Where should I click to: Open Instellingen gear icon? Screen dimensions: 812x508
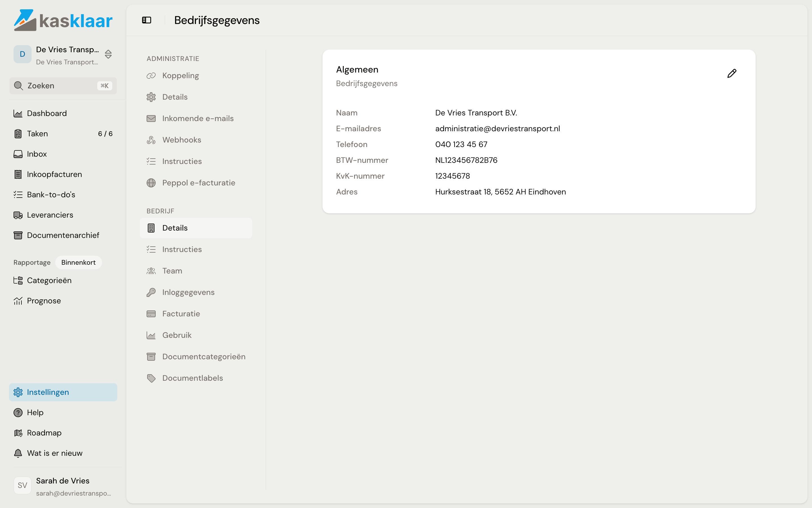(18, 392)
